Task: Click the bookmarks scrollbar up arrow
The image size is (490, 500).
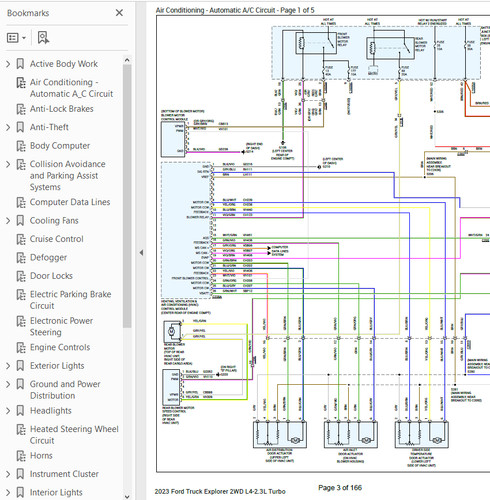Action: point(127,60)
